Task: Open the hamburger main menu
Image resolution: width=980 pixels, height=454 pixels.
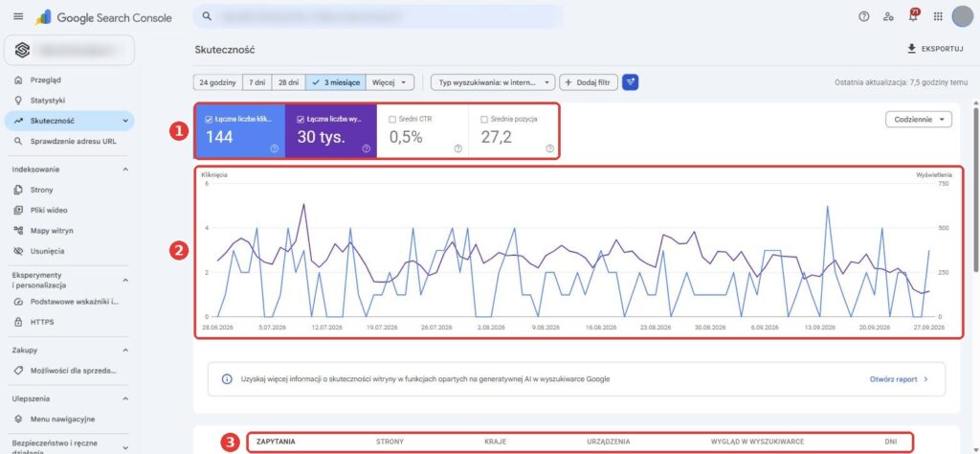Action: click(18, 17)
